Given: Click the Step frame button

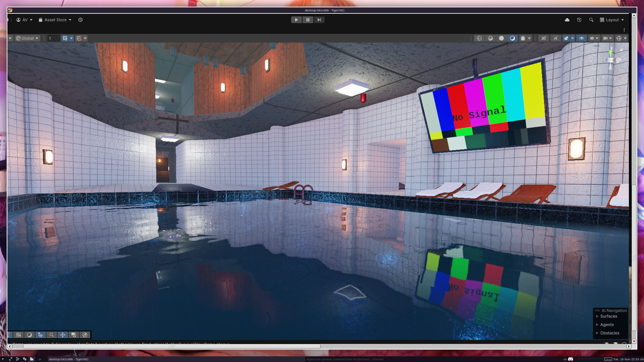Looking at the screenshot, I should coord(319,20).
